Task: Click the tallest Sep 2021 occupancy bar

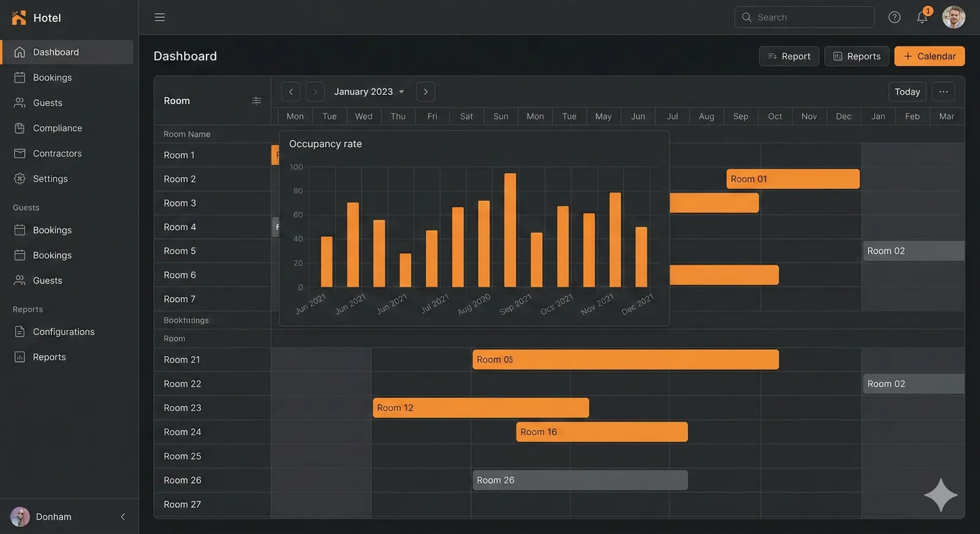Action: [510, 230]
